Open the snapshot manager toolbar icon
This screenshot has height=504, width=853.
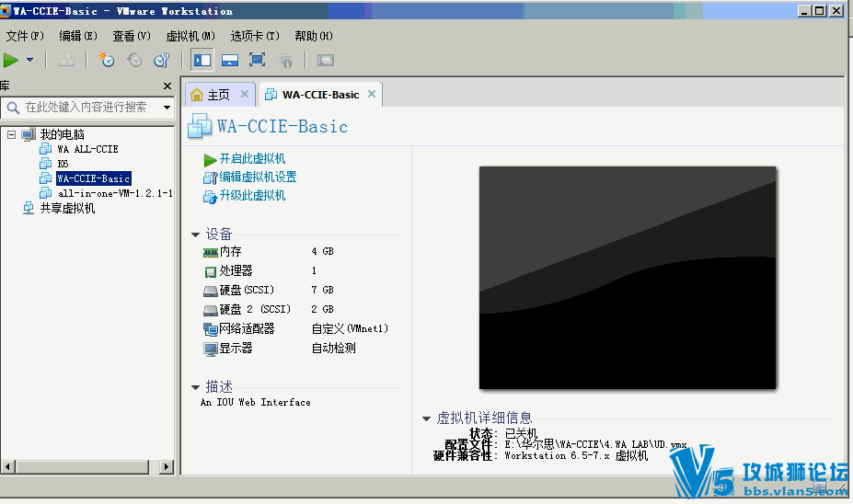pyautogui.click(x=162, y=60)
